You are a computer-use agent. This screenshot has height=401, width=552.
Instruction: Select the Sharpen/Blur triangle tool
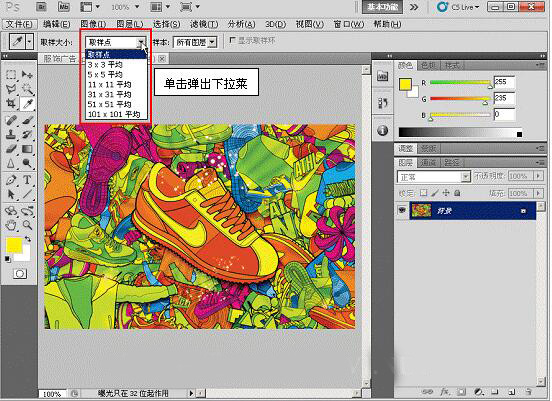(x=11, y=163)
